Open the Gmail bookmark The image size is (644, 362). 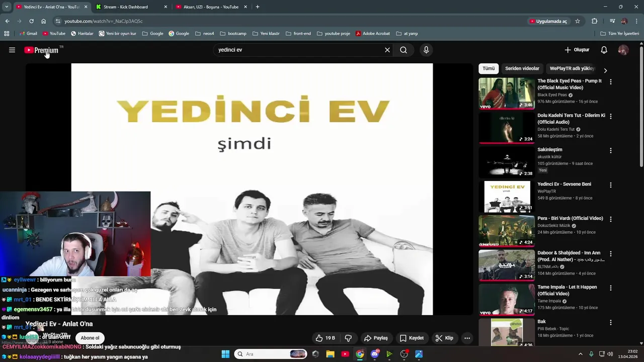point(28,34)
